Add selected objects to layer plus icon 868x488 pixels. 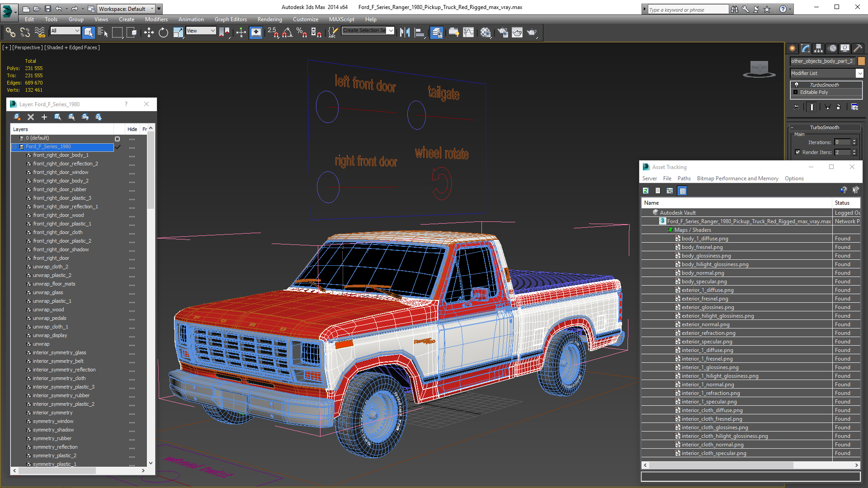(44, 117)
